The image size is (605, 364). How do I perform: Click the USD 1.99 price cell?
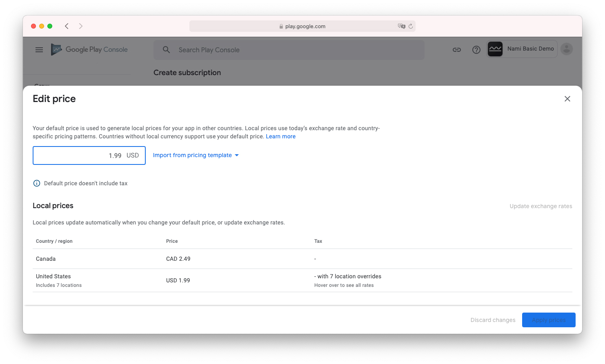coord(178,280)
